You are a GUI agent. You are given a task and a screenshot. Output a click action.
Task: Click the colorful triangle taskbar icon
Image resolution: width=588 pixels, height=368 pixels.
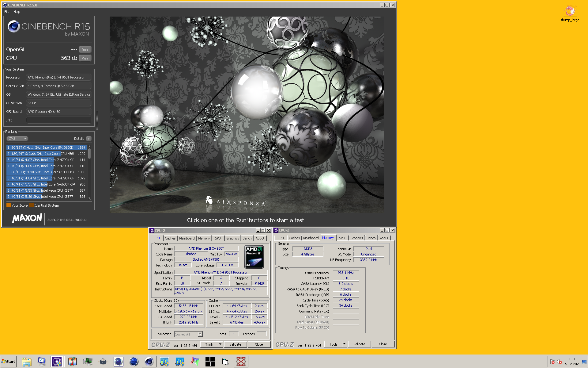click(x=195, y=362)
